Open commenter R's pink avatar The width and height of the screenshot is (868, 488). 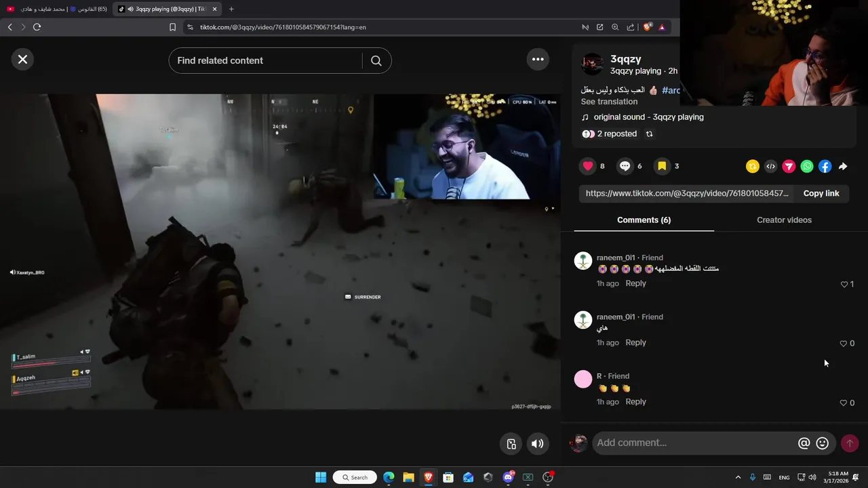tap(583, 379)
